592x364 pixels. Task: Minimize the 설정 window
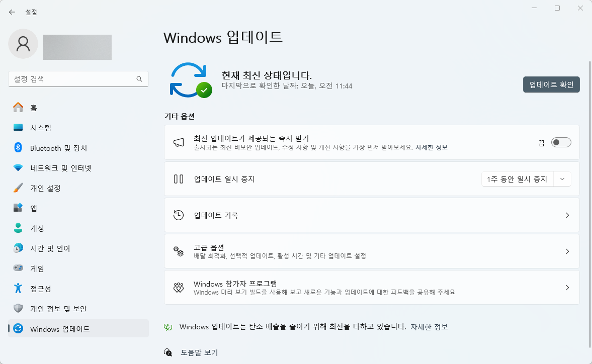coord(534,9)
